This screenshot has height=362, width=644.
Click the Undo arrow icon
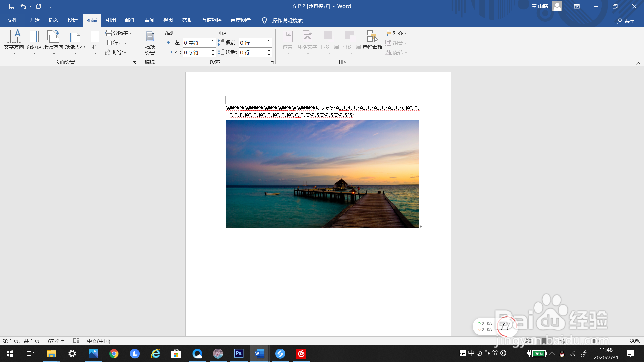tap(23, 6)
